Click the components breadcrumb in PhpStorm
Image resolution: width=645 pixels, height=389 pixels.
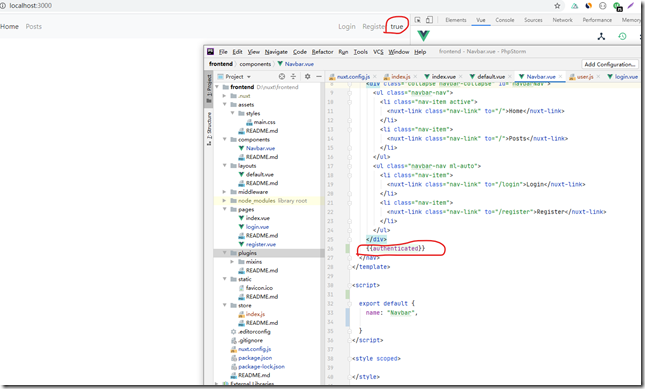coord(255,64)
